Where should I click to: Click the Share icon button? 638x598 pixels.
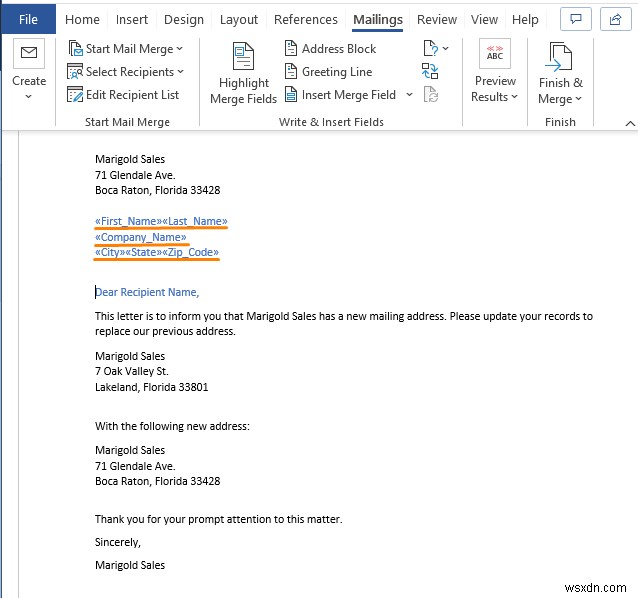[x=616, y=19]
